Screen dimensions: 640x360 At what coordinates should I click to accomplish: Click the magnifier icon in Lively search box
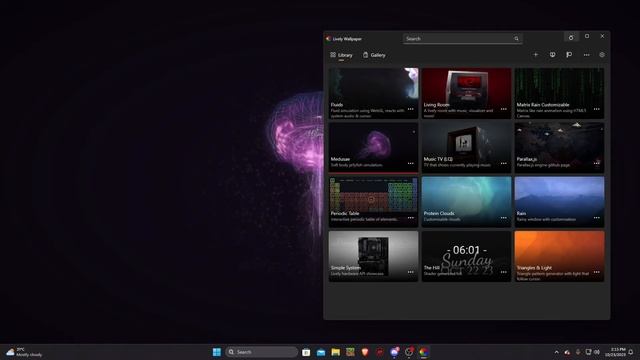coord(516,39)
